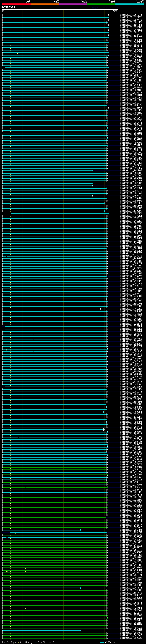Viewport: 146px width, 644px height.
Task: Select label UniRef100_B1A2I4
Action: [x=131, y=93]
